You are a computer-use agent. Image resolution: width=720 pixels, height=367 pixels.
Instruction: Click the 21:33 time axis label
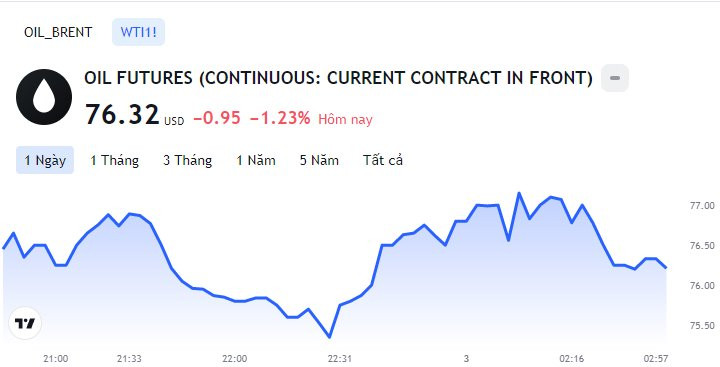[x=129, y=359]
